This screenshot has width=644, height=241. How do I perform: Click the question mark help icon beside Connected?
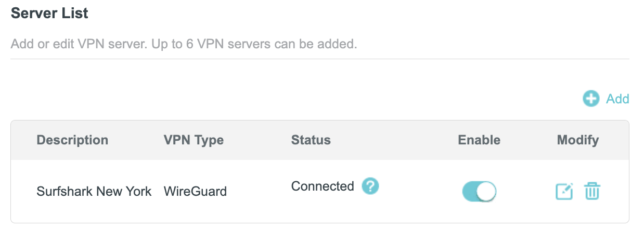[x=370, y=186]
